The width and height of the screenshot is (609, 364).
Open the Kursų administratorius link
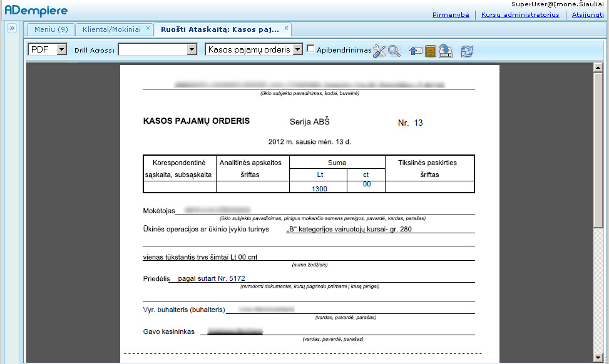tap(520, 15)
